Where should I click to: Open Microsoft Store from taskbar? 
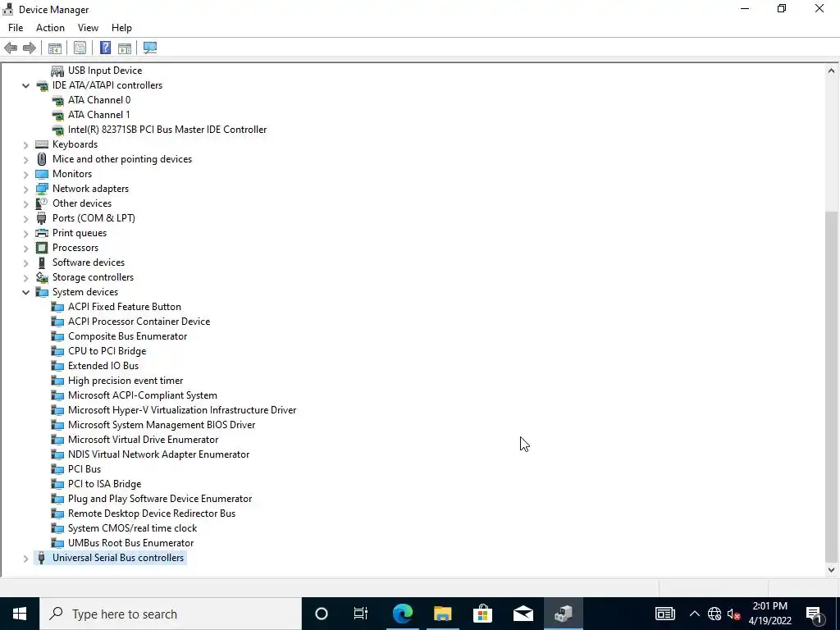(482, 614)
